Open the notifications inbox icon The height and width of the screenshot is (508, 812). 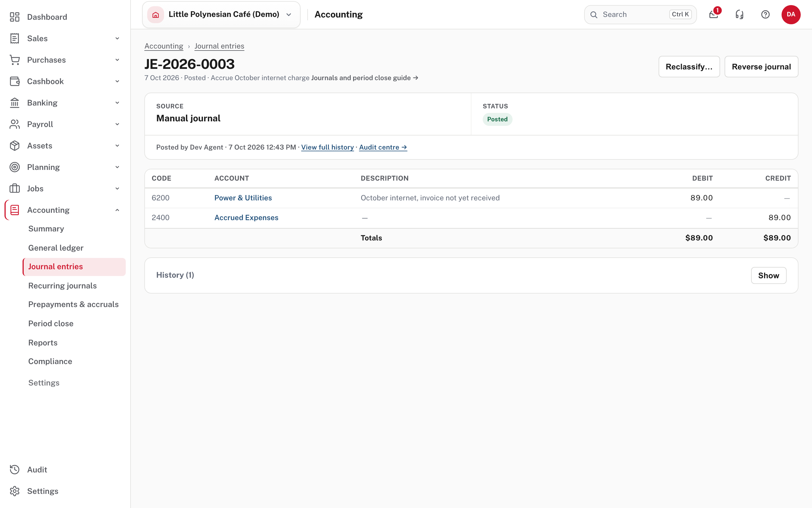pos(714,14)
